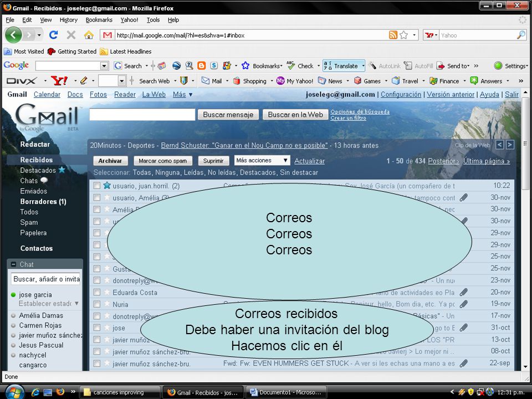Expand Establecer estado status dropdown
The width and height of the screenshot is (532, 399).
76,303
